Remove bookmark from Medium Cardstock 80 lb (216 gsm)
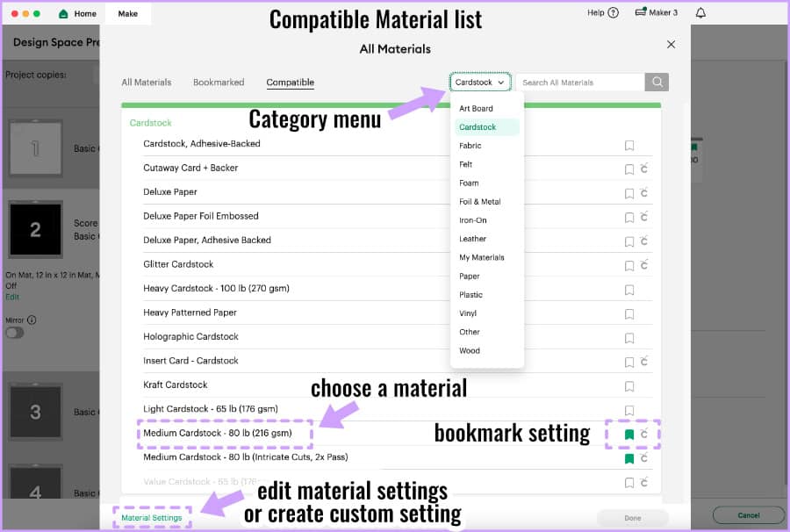 [x=628, y=435]
